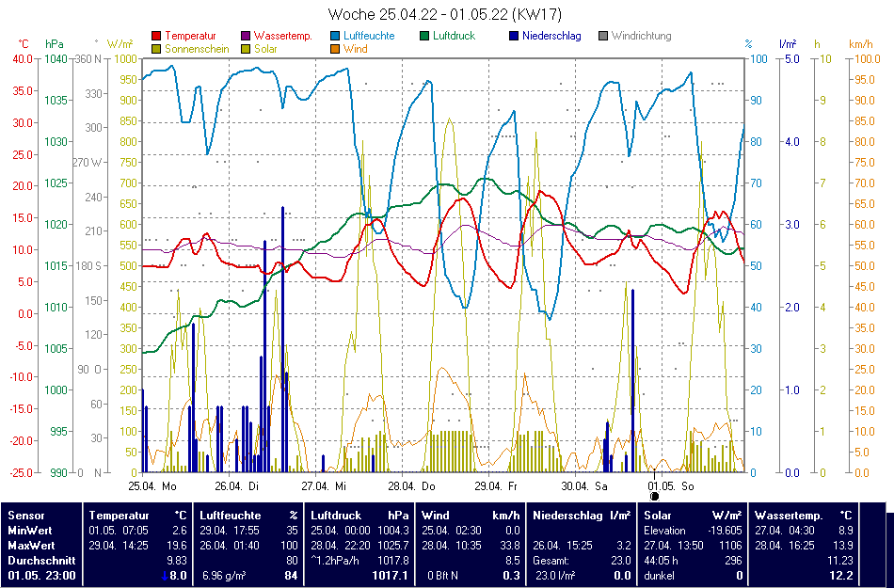
Task: Click the 'Windrichtung' legend label
Action: 642,36
